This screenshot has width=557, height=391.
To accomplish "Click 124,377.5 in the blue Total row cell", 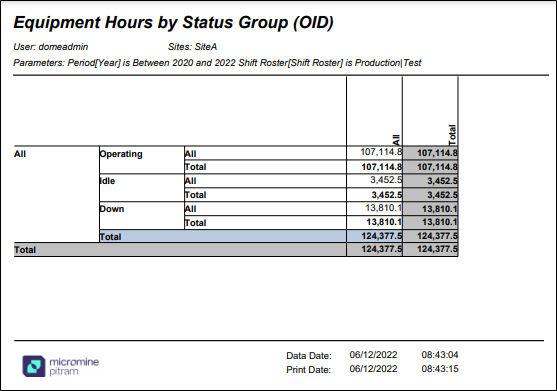I will pyautogui.click(x=382, y=236).
